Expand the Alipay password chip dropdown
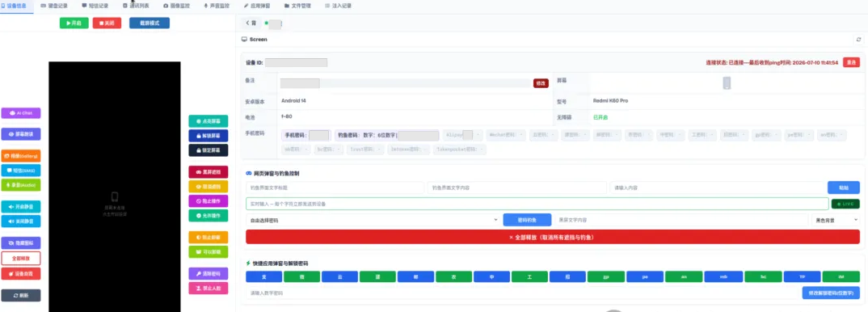This screenshot has height=312, width=868. [x=462, y=134]
